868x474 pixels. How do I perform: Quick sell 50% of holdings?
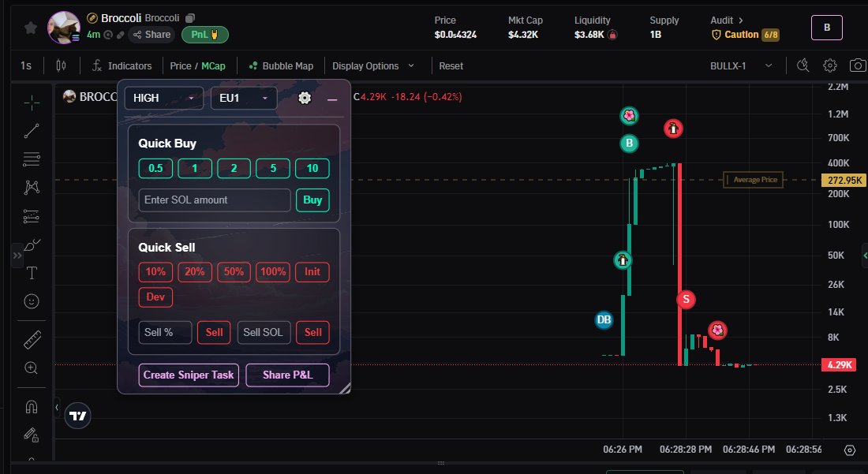234,271
